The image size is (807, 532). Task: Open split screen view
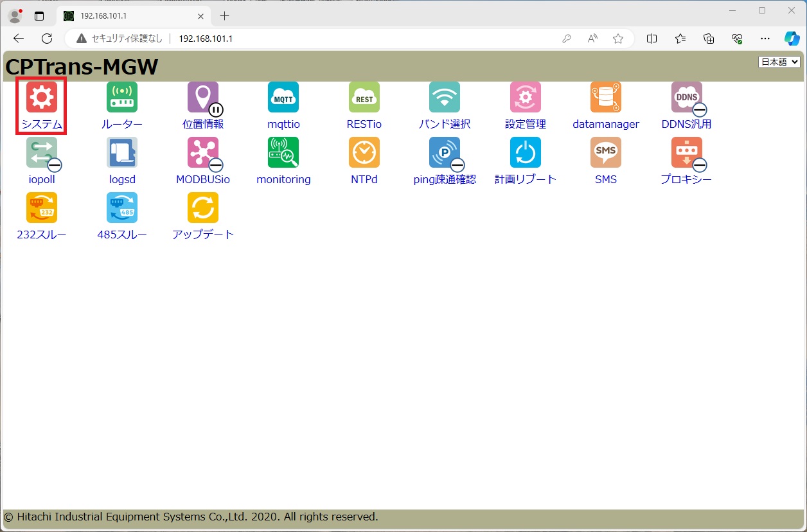pyautogui.click(x=652, y=39)
